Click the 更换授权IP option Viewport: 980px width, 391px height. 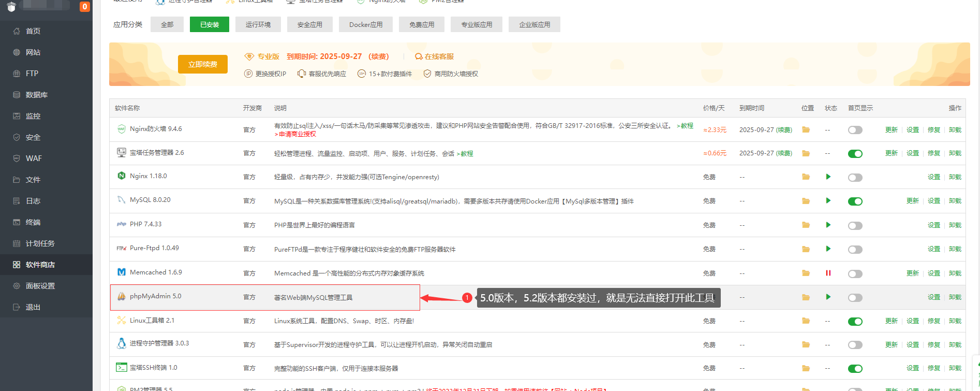point(265,74)
